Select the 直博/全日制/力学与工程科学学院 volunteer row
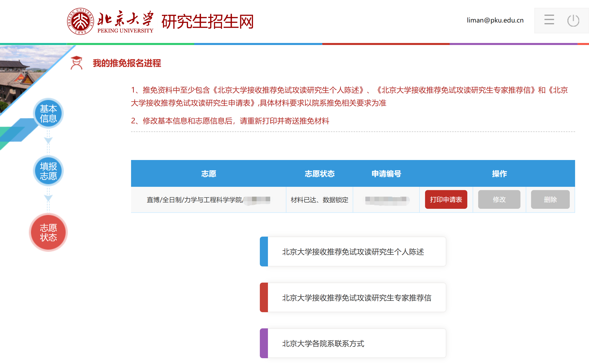 coord(208,200)
